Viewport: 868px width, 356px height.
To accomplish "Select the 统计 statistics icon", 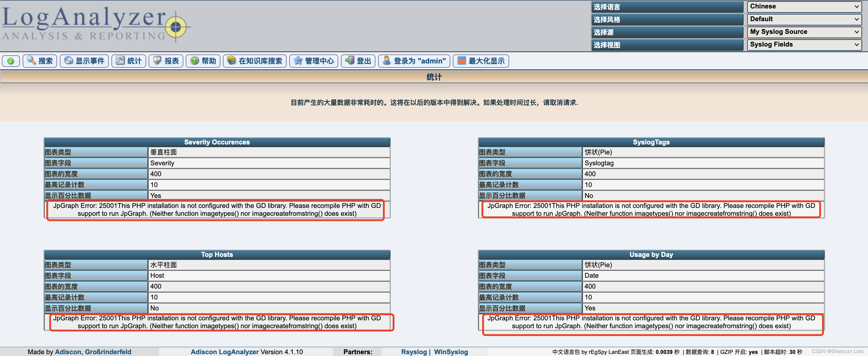I will (128, 61).
